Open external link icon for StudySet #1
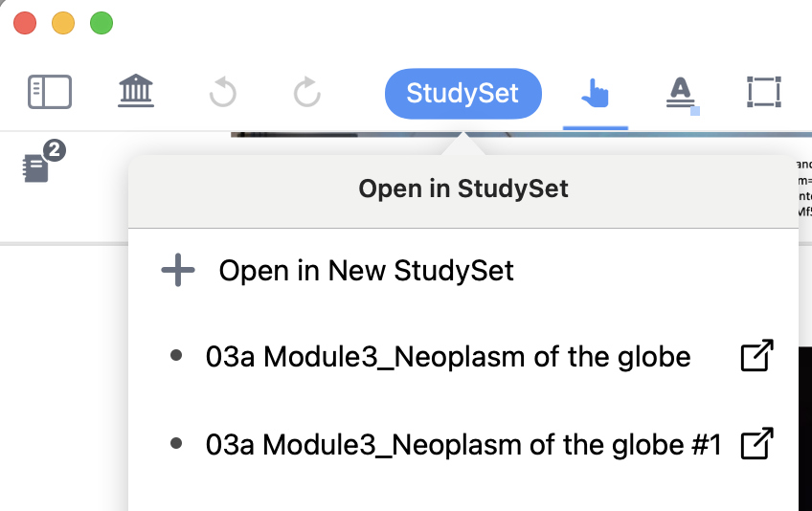812x511 pixels. 757,444
